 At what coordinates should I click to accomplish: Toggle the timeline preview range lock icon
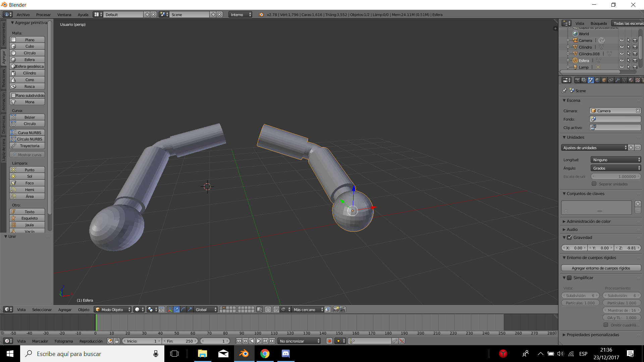tap(117, 341)
